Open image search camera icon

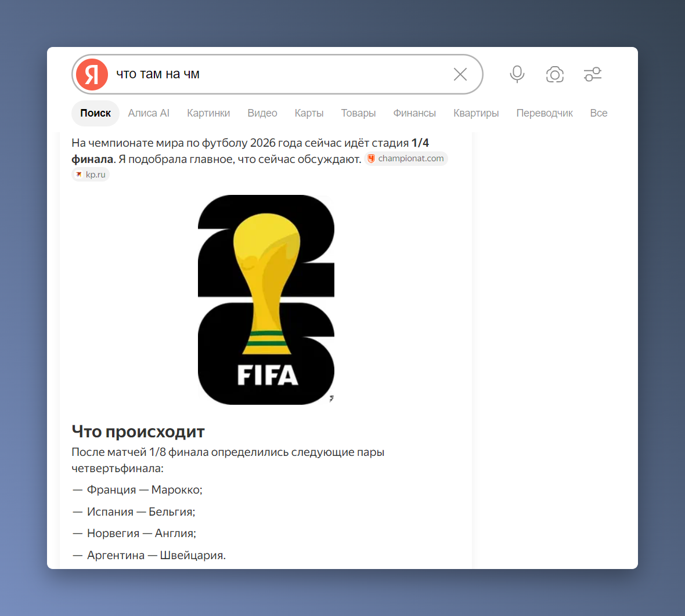555,74
